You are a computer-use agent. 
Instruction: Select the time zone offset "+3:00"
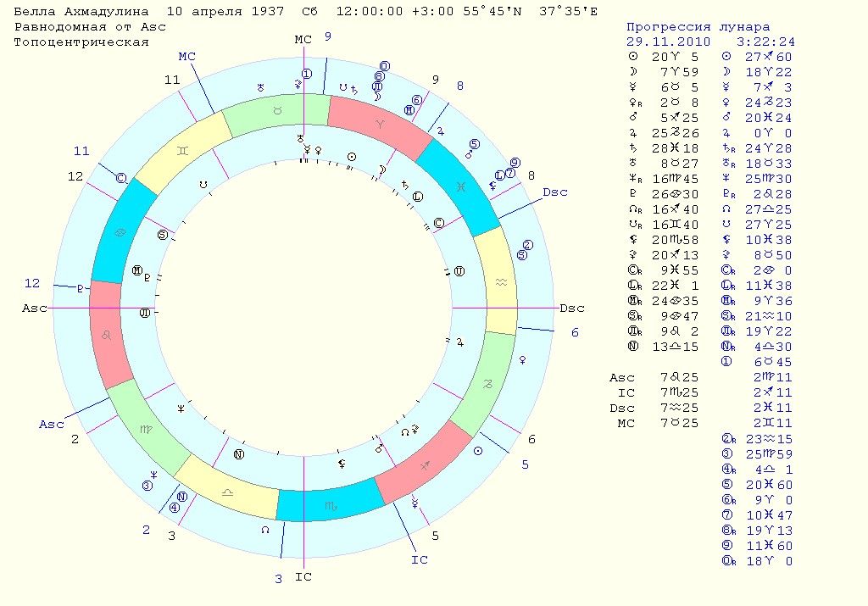point(434,11)
